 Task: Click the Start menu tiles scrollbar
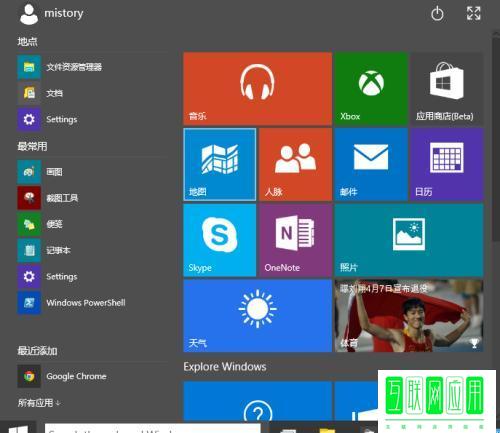tap(496, 140)
